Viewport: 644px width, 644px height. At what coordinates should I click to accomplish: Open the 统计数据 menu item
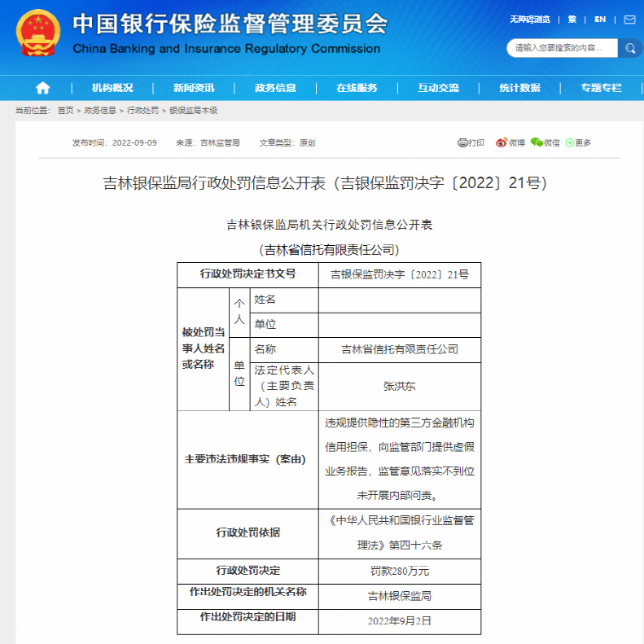519,88
